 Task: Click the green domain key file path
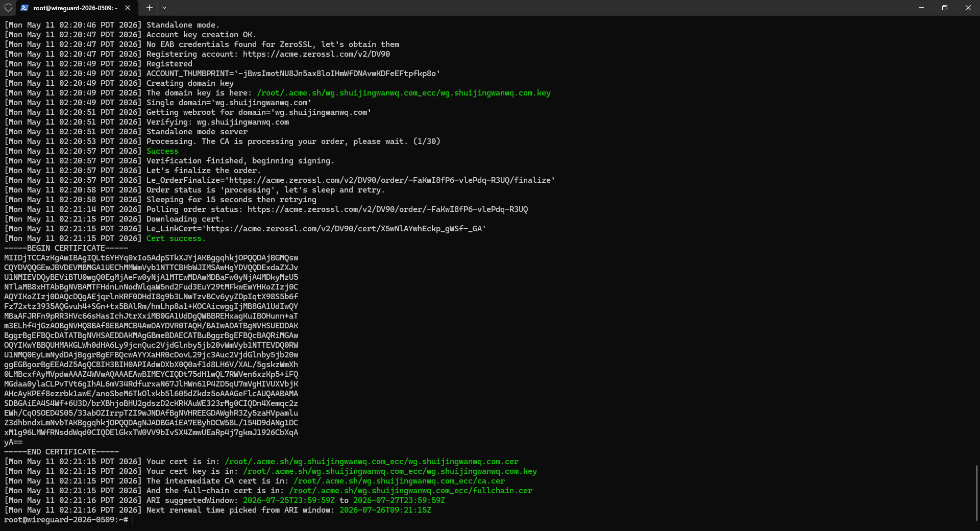(404, 93)
